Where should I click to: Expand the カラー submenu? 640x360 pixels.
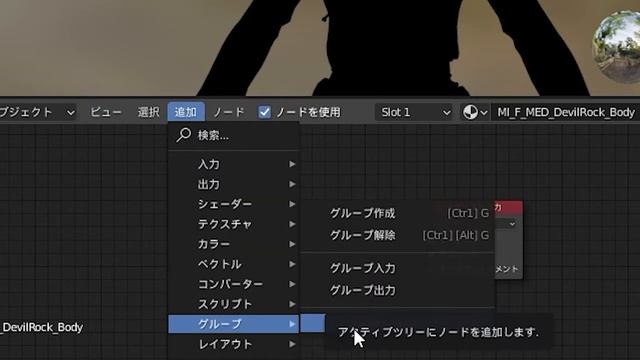coord(234,244)
